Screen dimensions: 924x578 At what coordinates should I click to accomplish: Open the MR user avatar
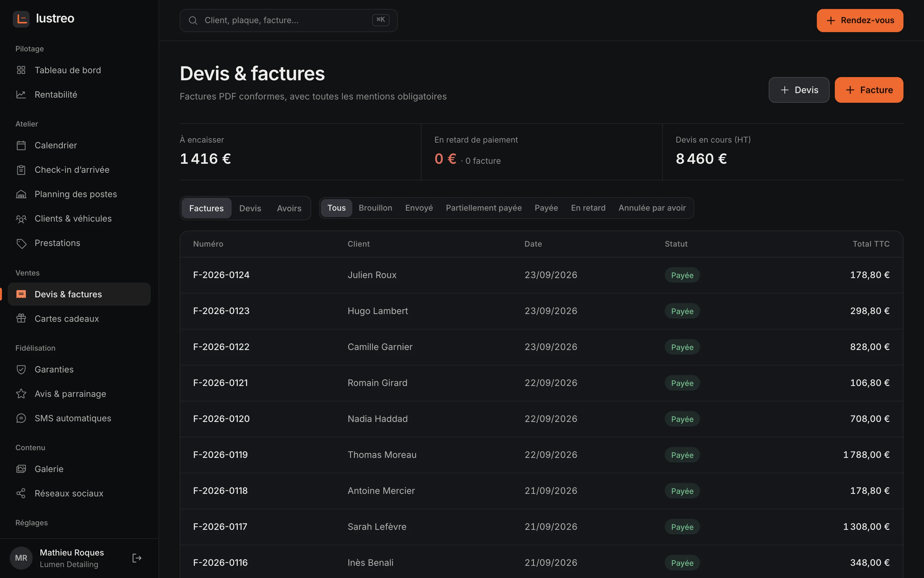[x=21, y=558]
